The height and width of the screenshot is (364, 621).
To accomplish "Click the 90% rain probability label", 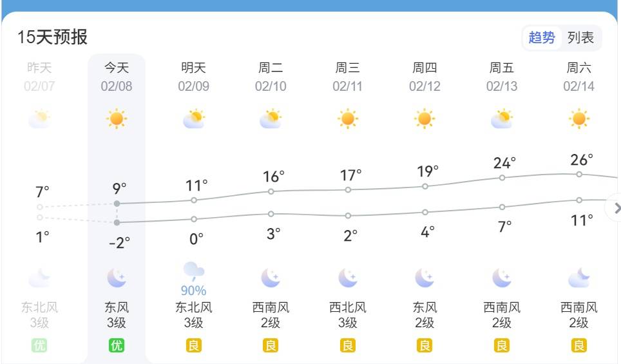I will (193, 291).
